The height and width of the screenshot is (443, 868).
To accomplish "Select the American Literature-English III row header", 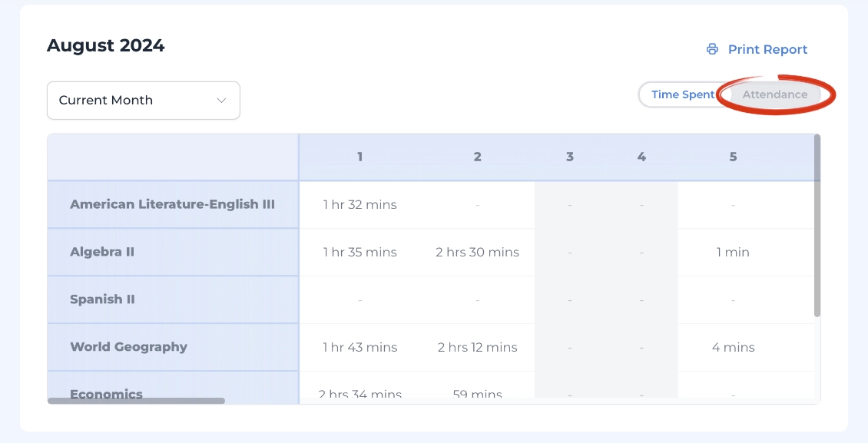I will 173,205.
